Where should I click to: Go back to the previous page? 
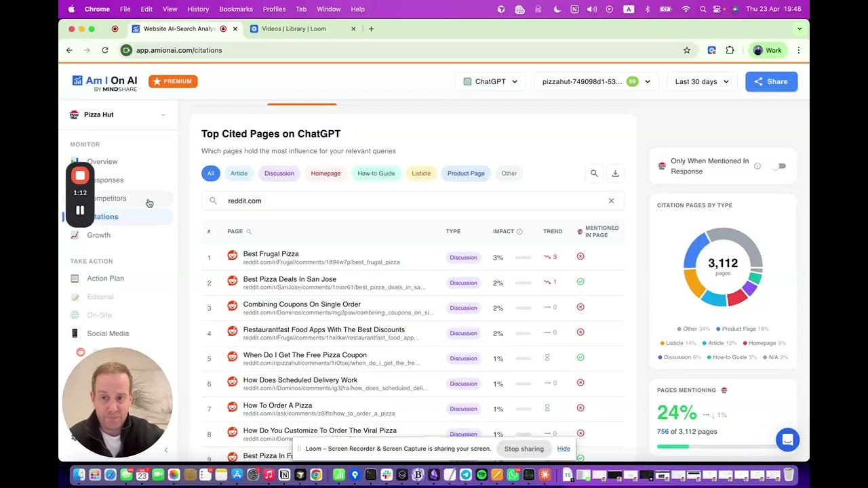pos(69,50)
